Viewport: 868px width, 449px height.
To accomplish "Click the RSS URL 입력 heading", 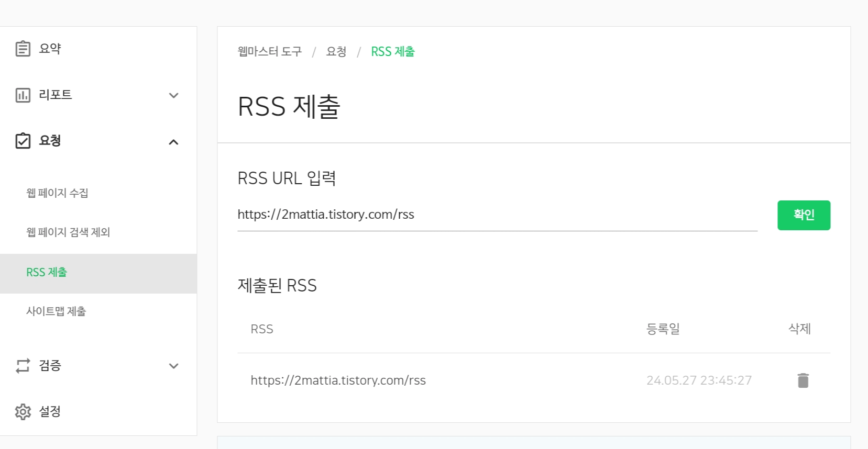I will coord(287,178).
